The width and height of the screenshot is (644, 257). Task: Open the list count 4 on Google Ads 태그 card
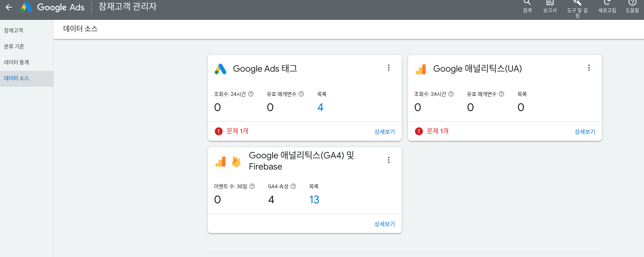pyautogui.click(x=320, y=107)
